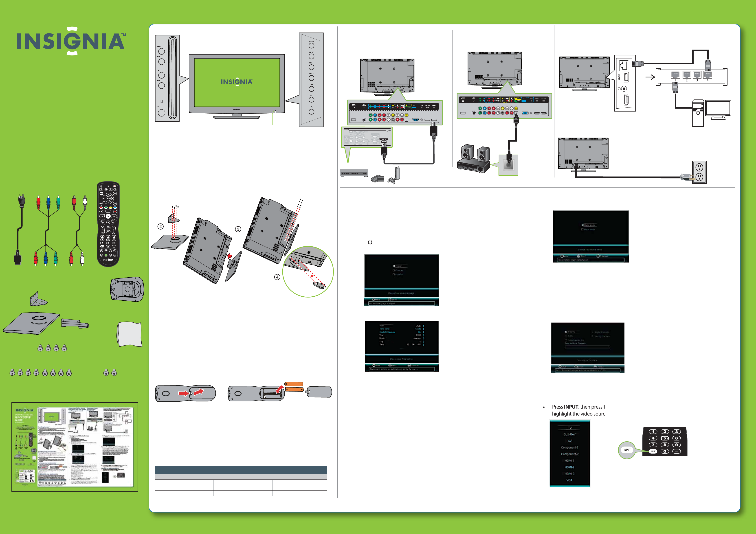
Task: Click the next-track button on DVD panel
Action: [x=161, y=61]
